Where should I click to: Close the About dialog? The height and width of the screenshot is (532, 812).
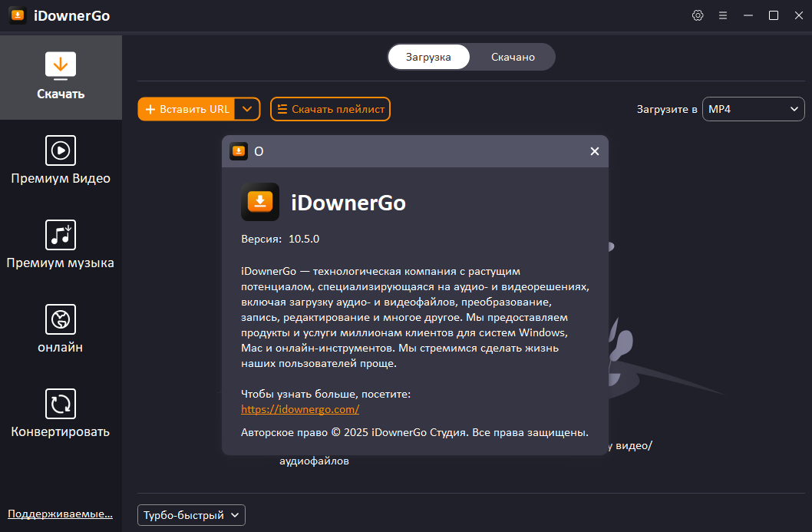coord(595,151)
